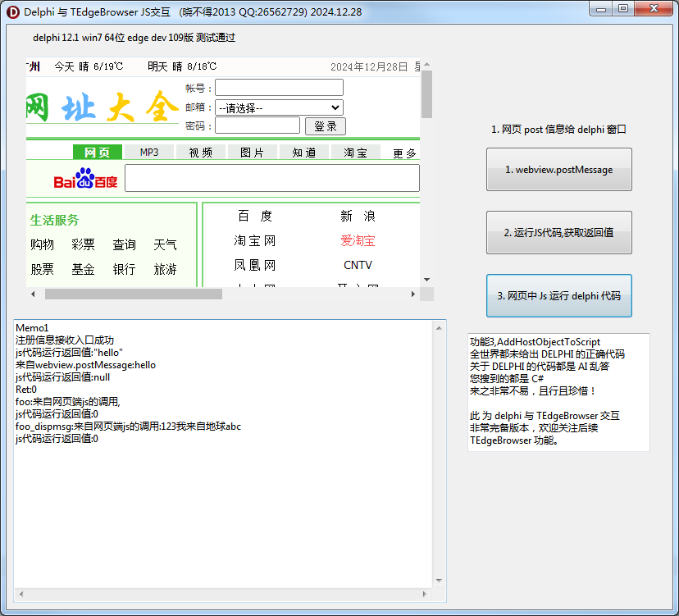Open the CNTV link
The height and width of the screenshot is (616, 679).
358,265
